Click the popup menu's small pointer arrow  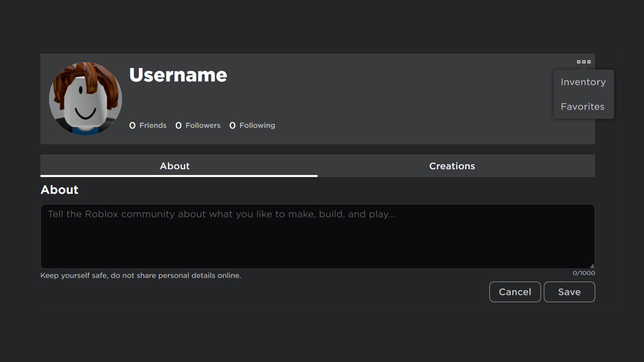coord(584,68)
